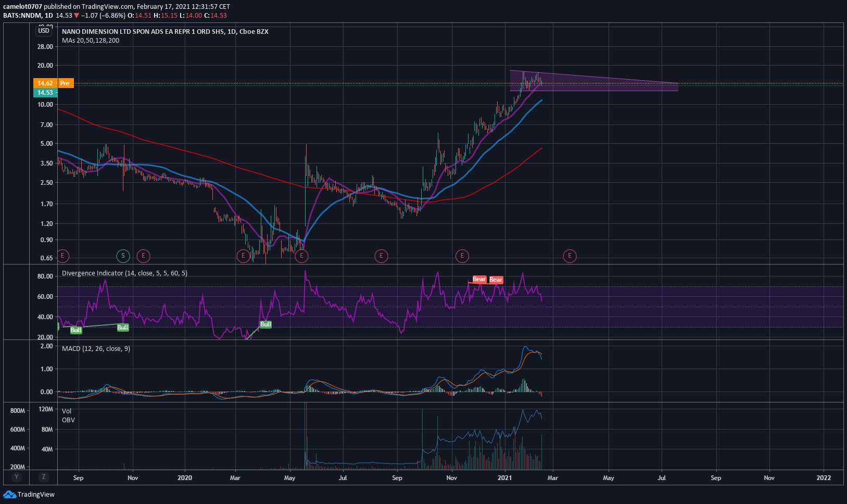This screenshot has width=847, height=504.
Task: Click the Z button at bottom left
Action: coord(44,477)
